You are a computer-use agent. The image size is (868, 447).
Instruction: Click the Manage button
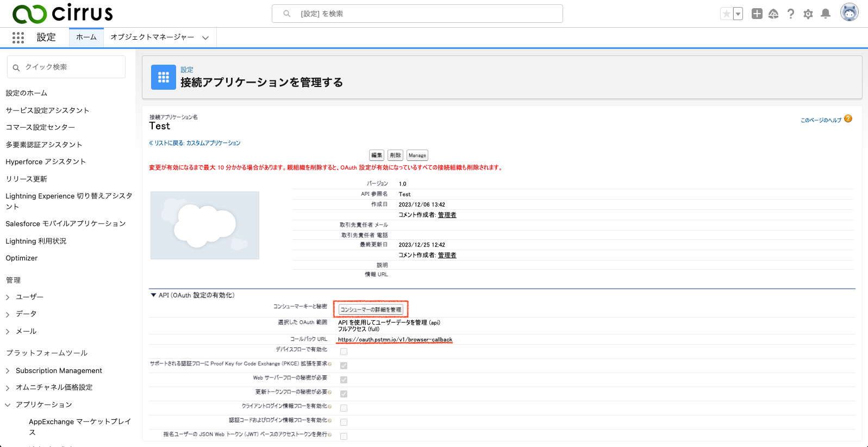point(417,155)
